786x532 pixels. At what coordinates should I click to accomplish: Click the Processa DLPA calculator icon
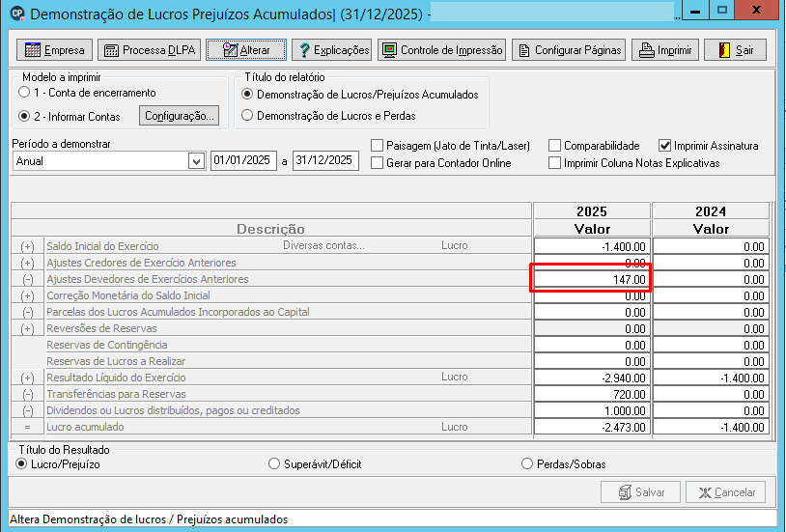111,50
